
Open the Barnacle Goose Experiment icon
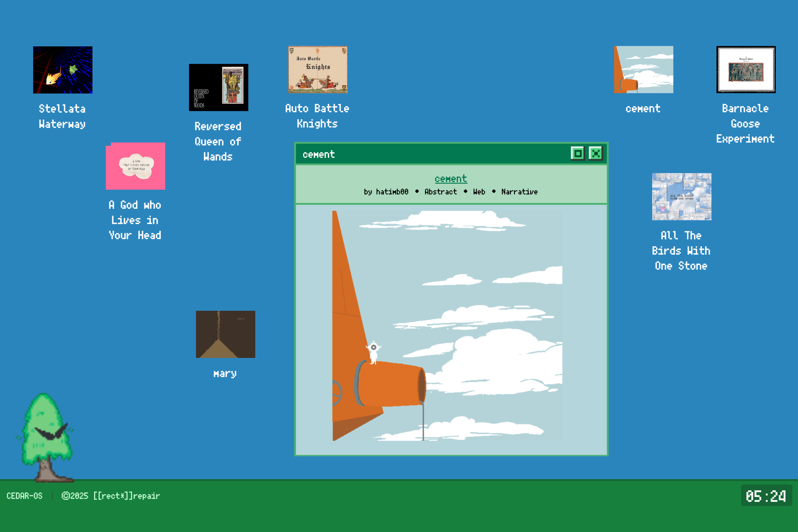tap(745, 70)
